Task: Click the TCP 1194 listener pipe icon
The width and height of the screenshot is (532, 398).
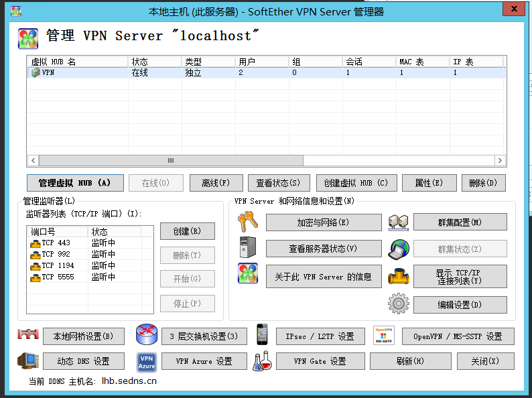Action: click(x=35, y=266)
